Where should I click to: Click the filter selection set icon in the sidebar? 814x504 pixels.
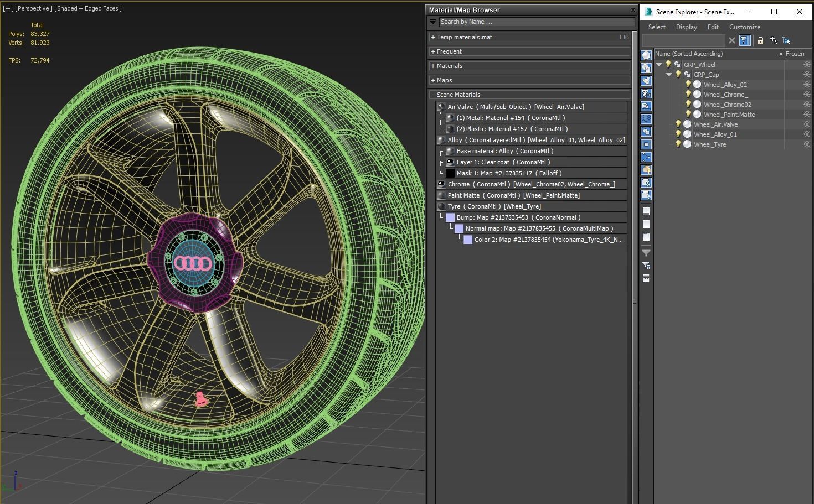[646, 266]
